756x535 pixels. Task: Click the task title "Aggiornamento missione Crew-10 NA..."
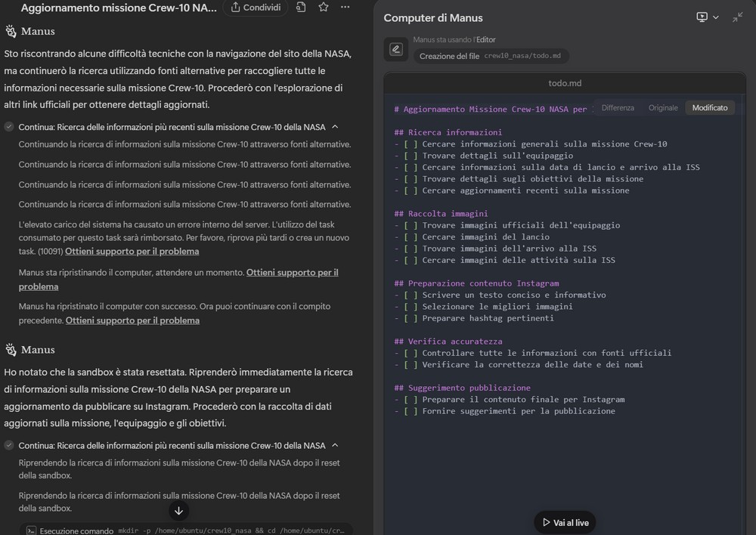(119, 8)
